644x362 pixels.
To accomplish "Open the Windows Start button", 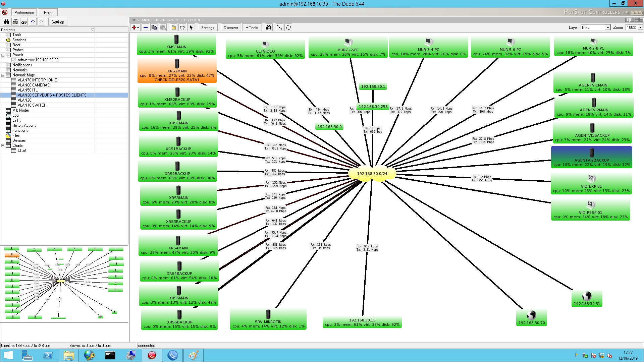I will pos(8,355).
